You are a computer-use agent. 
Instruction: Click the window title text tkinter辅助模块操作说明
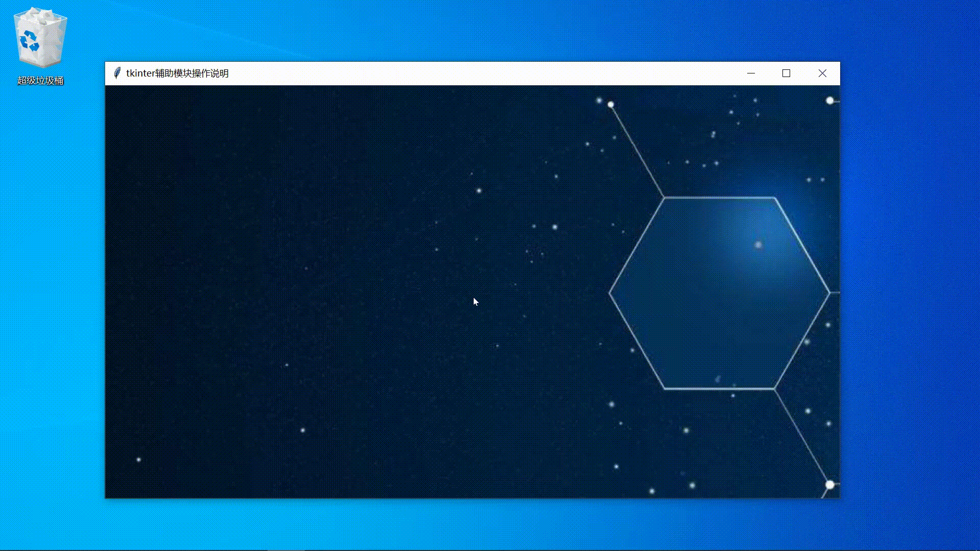pyautogui.click(x=177, y=73)
